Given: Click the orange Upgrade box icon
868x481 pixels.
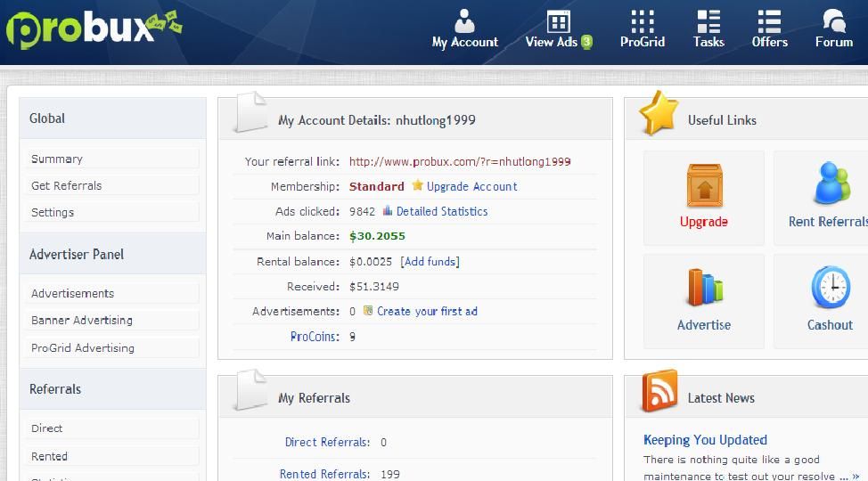Looking at the screenshot, I should click(704, 186).
